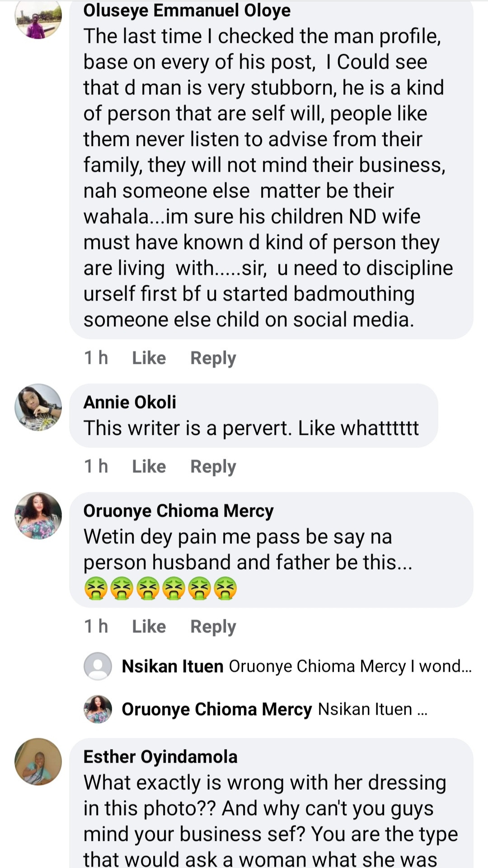The image size is (488, 868).
Task: Reply to Annie Okoli's comment
Action: click(x=213, y=467)
